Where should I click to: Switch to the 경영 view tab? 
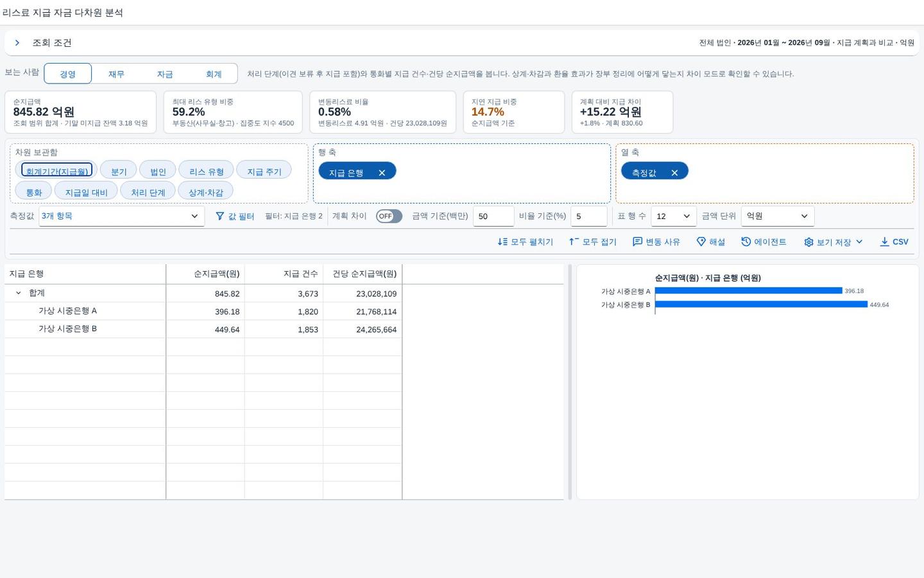point(67,74)
